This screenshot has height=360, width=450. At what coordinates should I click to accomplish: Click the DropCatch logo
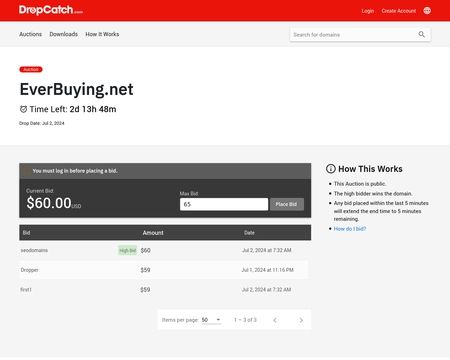[x=51, y=10]
